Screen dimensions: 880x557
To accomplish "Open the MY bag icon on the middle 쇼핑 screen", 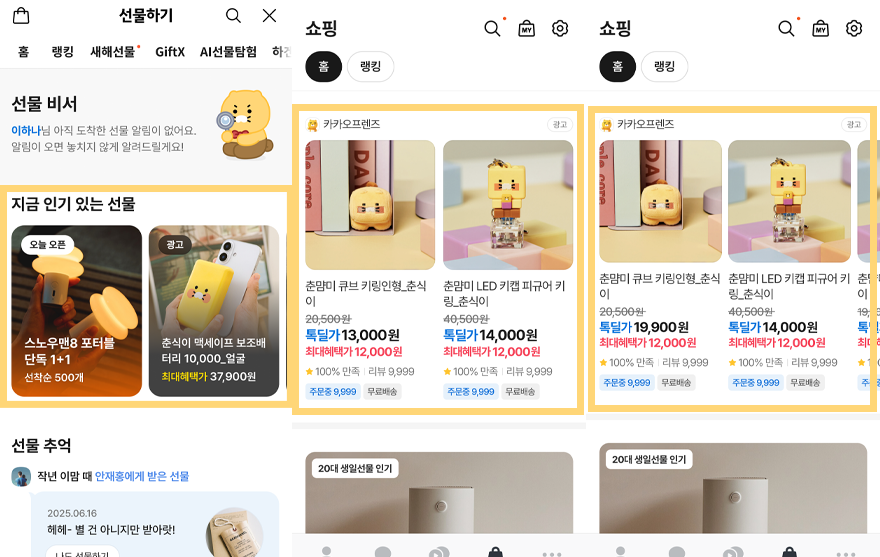I will (526, 28).
